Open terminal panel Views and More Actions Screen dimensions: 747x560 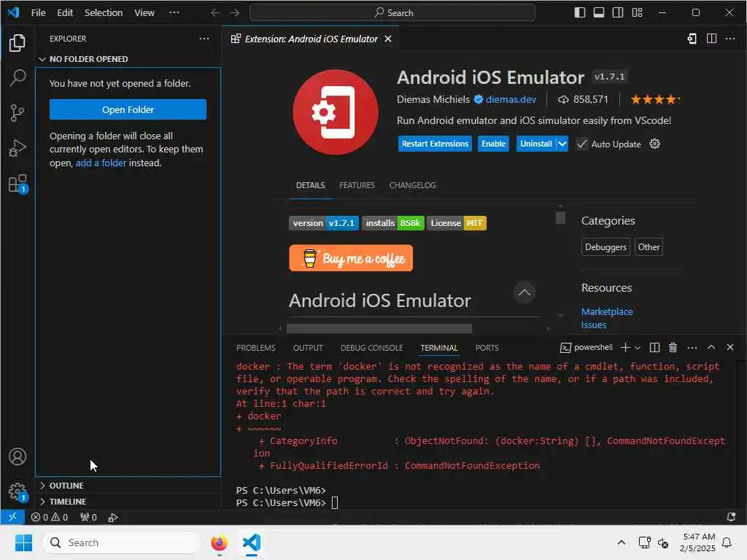(692, 348)
